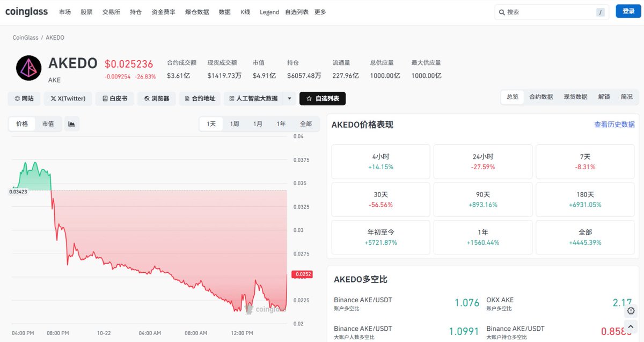Image resolution: width=644 pixels, height=342 pixels.
Task: Switch to the 合约数据 tab
Action: click(x=541, y=97)
